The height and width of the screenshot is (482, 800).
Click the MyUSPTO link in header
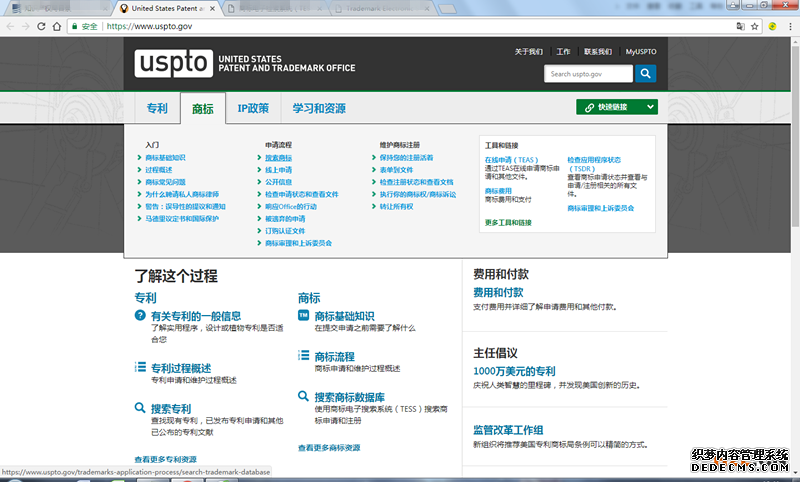point(641,51)
